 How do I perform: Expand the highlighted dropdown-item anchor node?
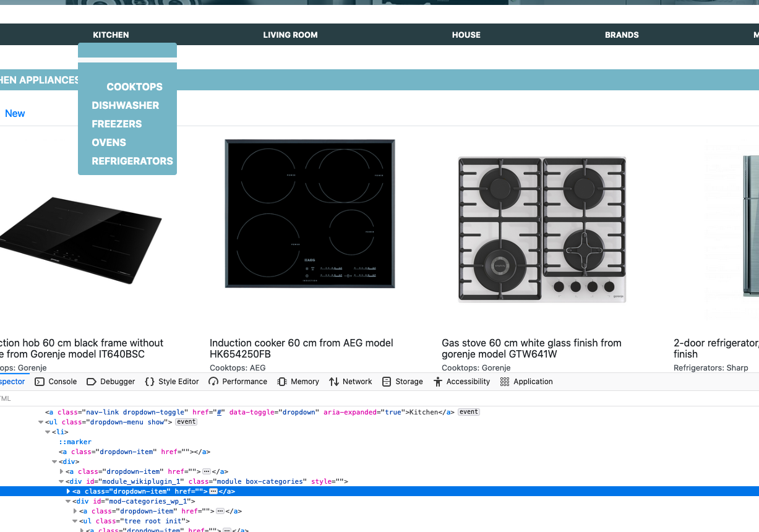68,491
